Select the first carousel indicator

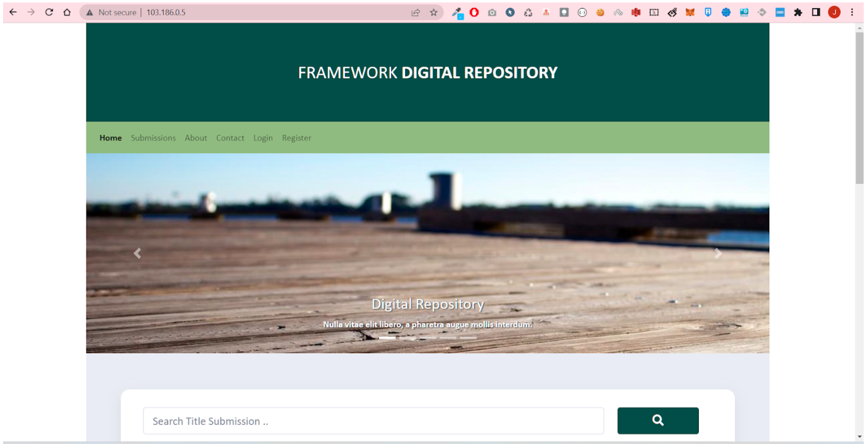(387, 337)
